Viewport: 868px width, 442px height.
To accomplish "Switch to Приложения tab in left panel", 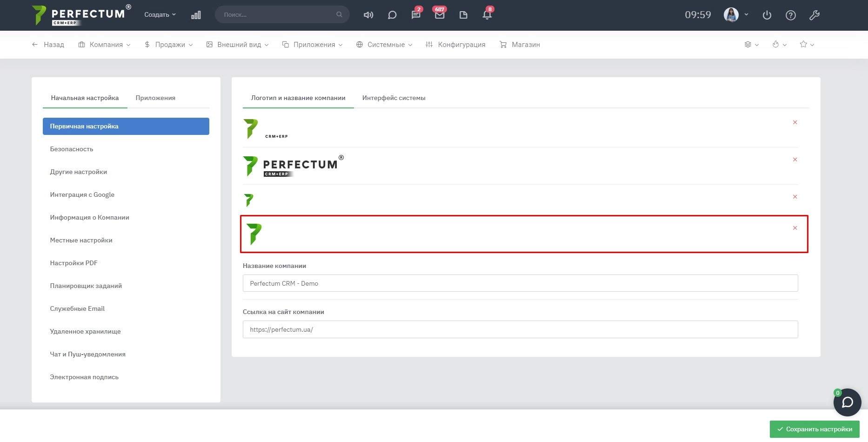I will pos(155,98).
